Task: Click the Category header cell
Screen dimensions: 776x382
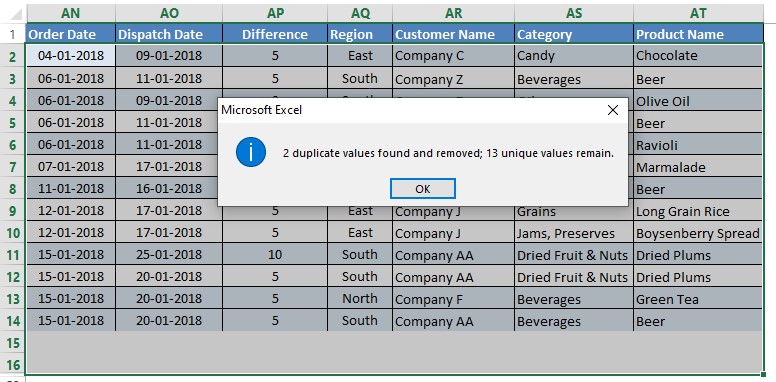Action: coord(574,34)
